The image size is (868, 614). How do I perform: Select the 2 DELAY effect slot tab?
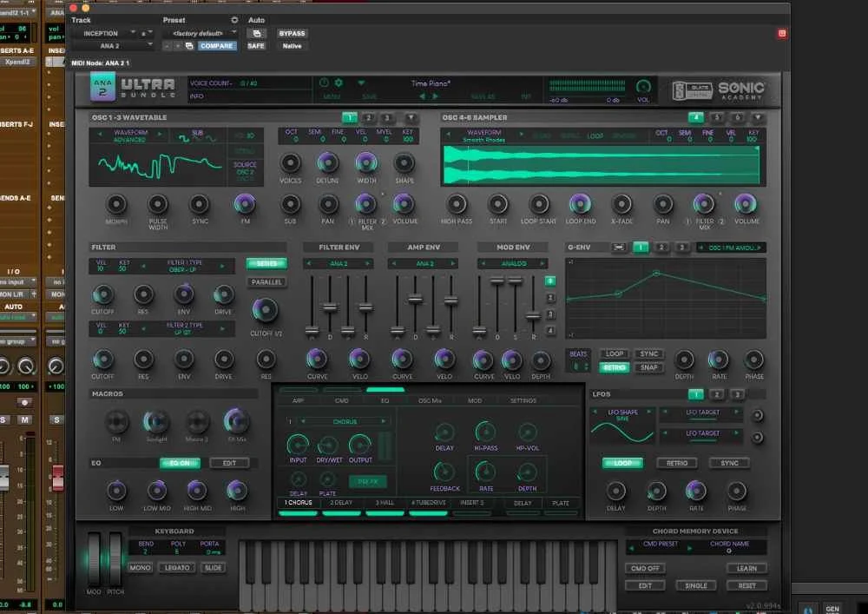tap(341, 503)
